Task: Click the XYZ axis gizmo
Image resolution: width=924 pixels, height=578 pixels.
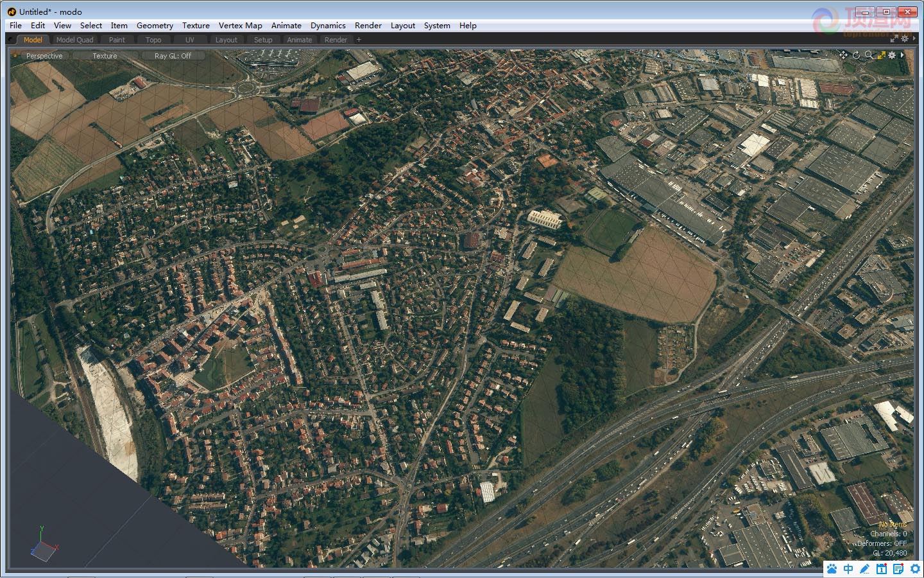Action: (43, 545)
